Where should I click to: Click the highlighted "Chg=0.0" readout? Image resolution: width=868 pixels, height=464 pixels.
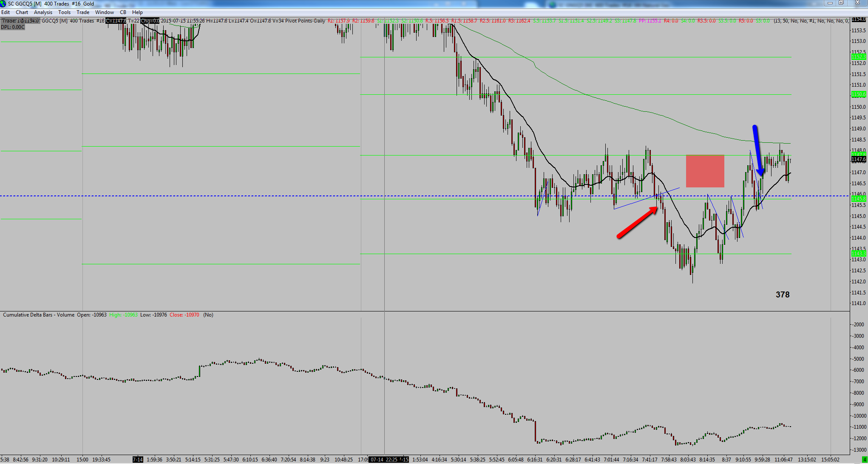pyautogui.click(x=150, y=21)
